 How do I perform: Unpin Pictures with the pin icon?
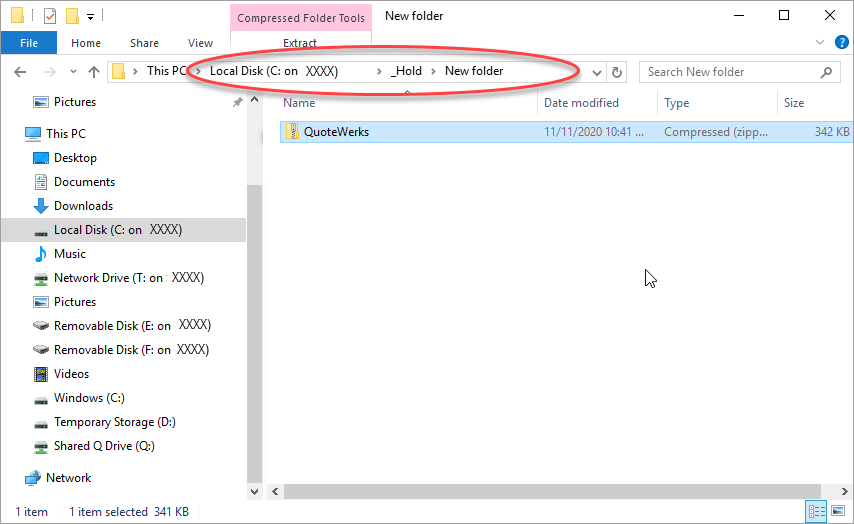[x=237, y=102]
